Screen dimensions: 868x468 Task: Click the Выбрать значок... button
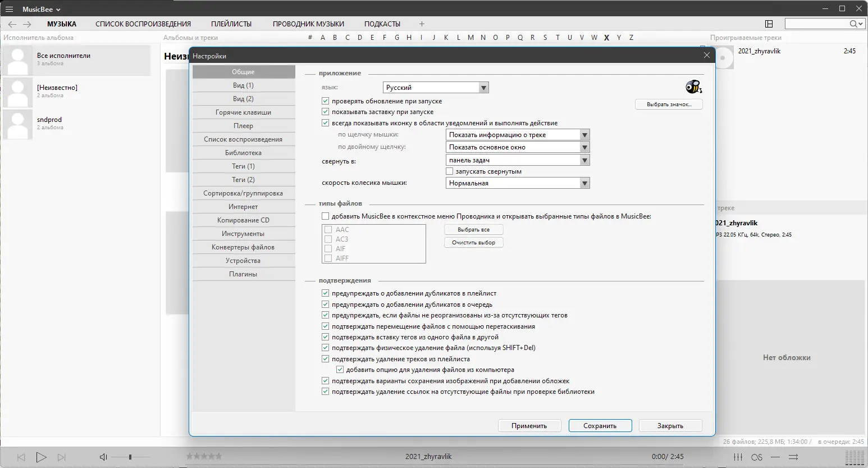[x=669, y=104]
